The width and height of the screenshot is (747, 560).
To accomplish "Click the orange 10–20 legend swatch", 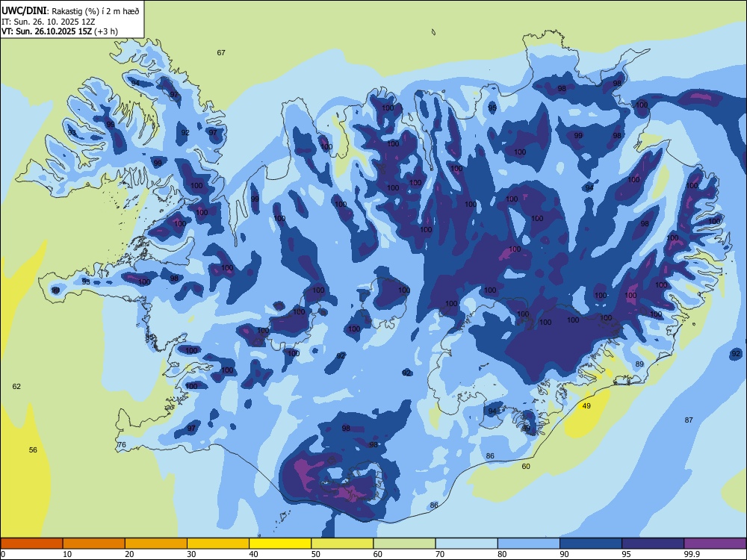I will pos(94,544).
